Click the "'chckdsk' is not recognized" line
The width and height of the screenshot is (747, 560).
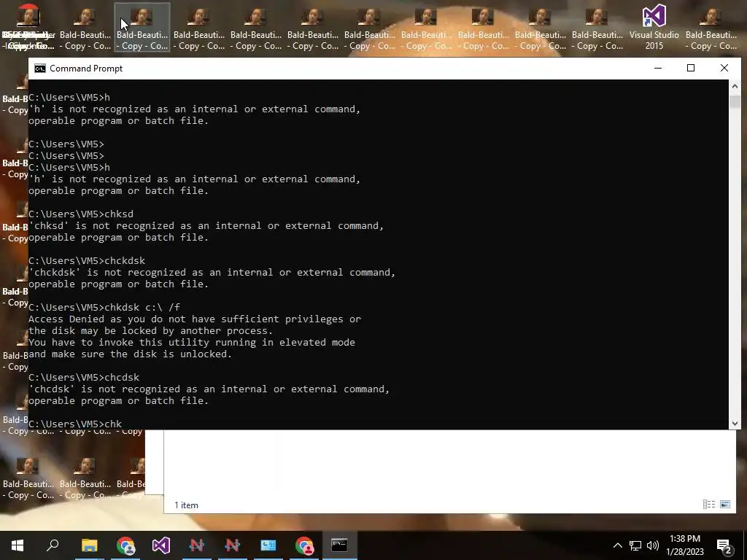(x=212, y=273)
